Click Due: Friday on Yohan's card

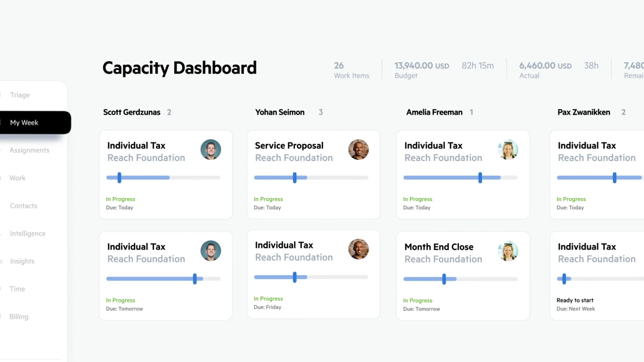[x=268, y=307]
